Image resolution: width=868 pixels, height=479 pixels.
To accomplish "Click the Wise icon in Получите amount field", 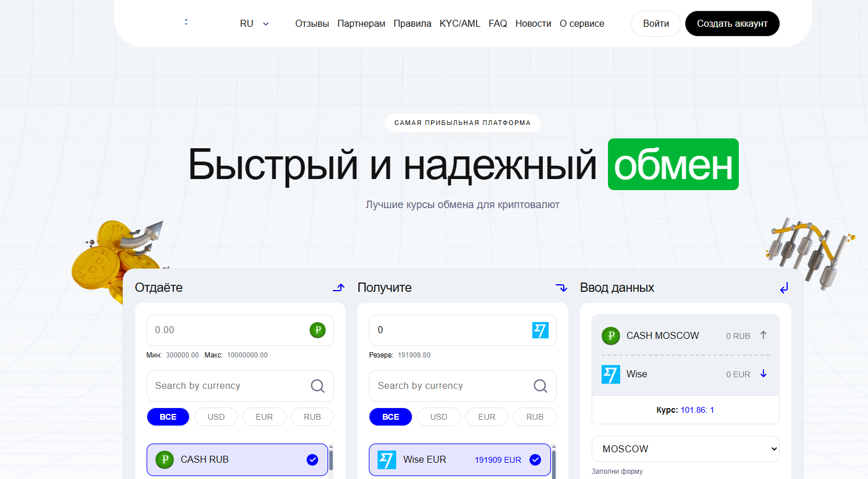I will (540, 330).
